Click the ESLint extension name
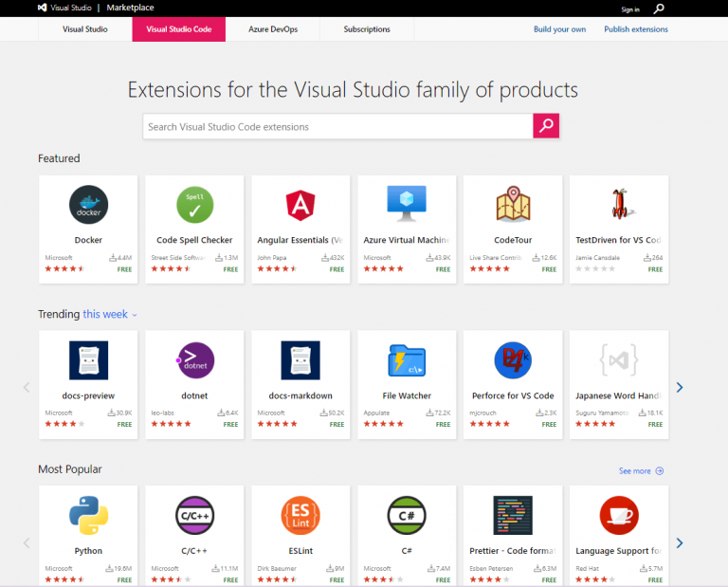Screen dimensions: 728x587 pos(300,551)
